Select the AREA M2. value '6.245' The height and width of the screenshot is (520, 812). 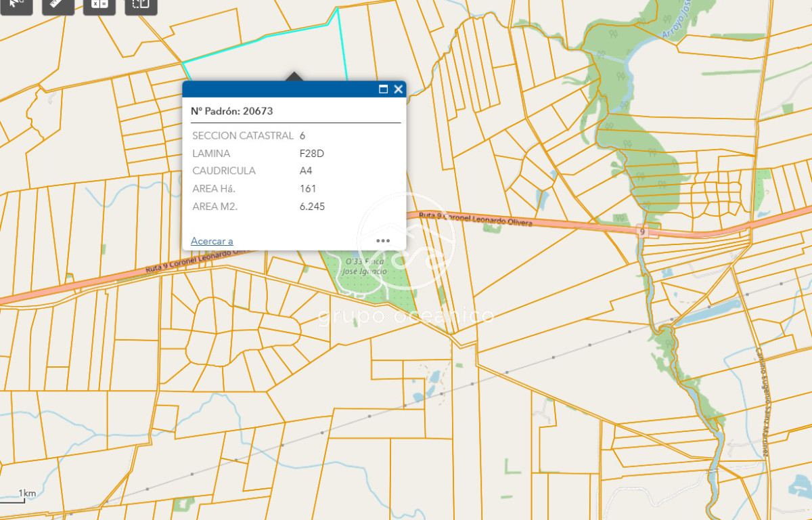click(x=313, y=207)
